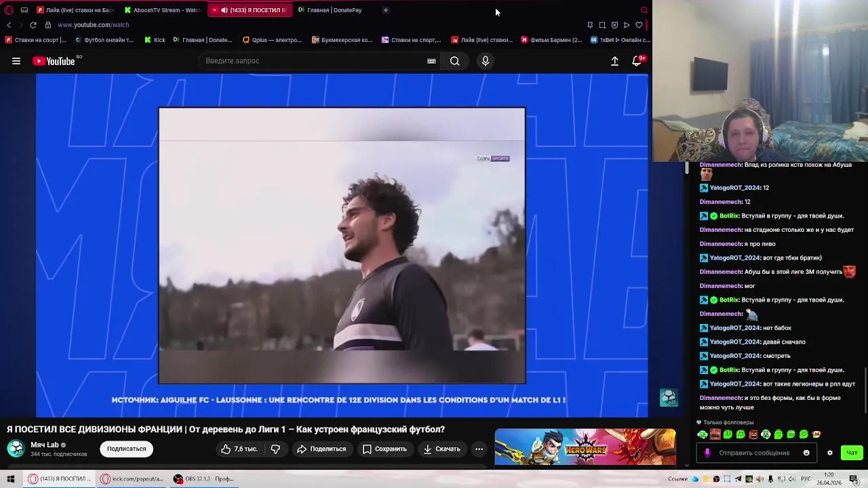Switch to kick.com/popout taskbar window
Viewport: 868px width, 488px height.
click(132, 479)
